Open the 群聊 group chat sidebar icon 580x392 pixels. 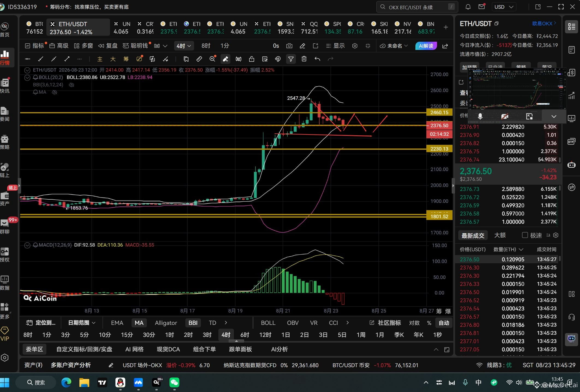click(x=5, y=226)
